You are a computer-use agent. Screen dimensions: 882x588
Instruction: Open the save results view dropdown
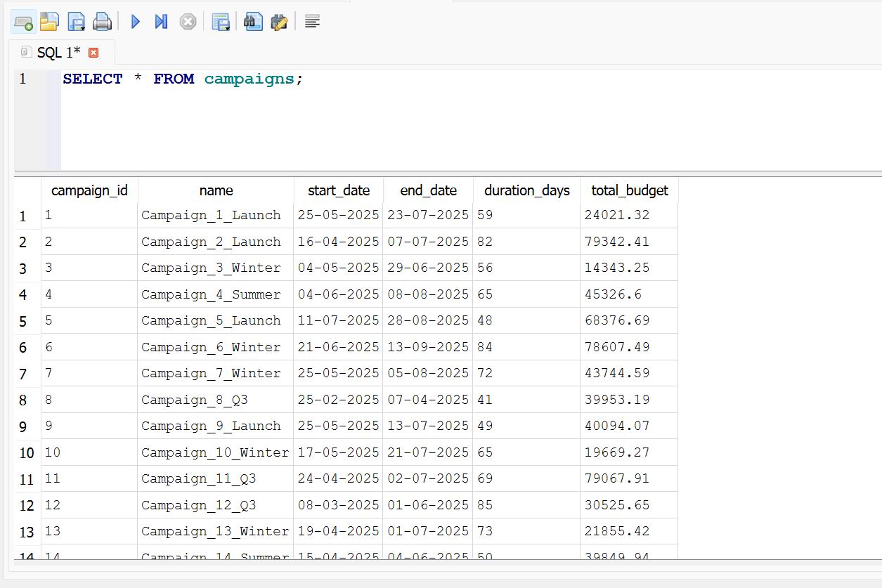point(221,22)
